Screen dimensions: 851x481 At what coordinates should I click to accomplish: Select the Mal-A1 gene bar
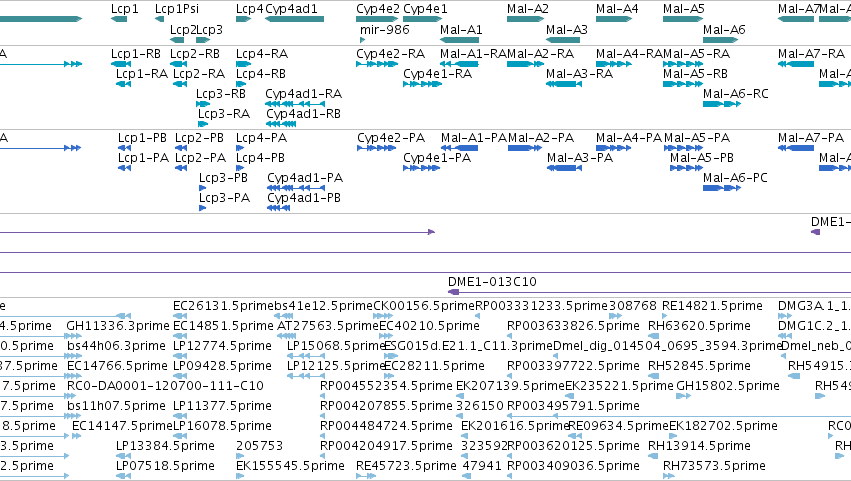click(x=459, y=40)
